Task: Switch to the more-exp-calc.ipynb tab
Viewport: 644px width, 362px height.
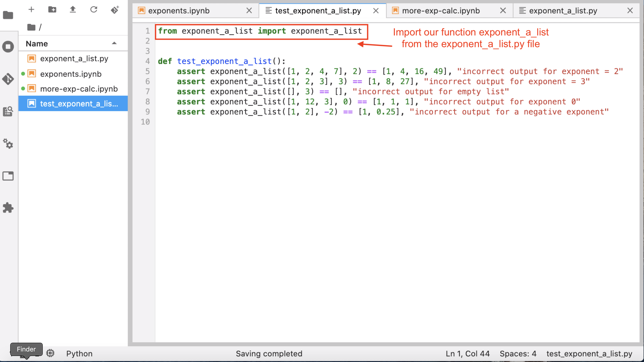Action: (441, 11)
